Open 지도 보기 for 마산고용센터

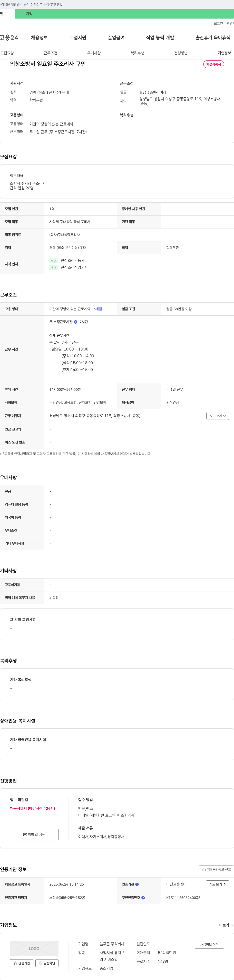pos(218,884)
